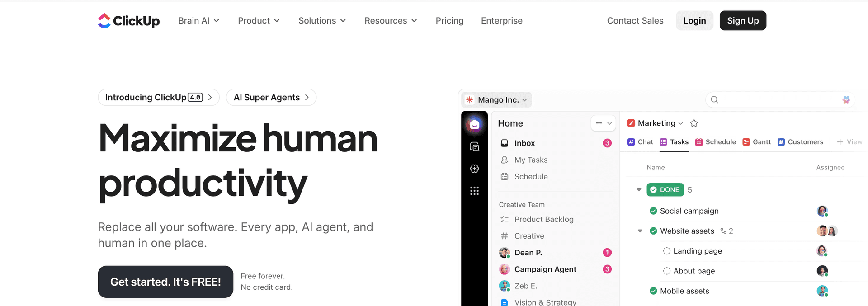Click the home icon in black sidebar

[474, 124]
